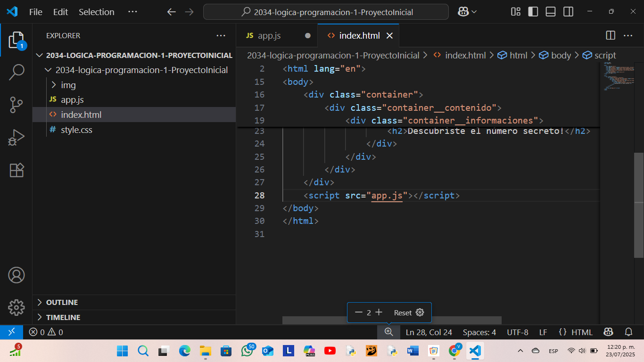Open the Copilot status icon in status bar
Viewport: 644px width, 362px height.
(608, 332)
